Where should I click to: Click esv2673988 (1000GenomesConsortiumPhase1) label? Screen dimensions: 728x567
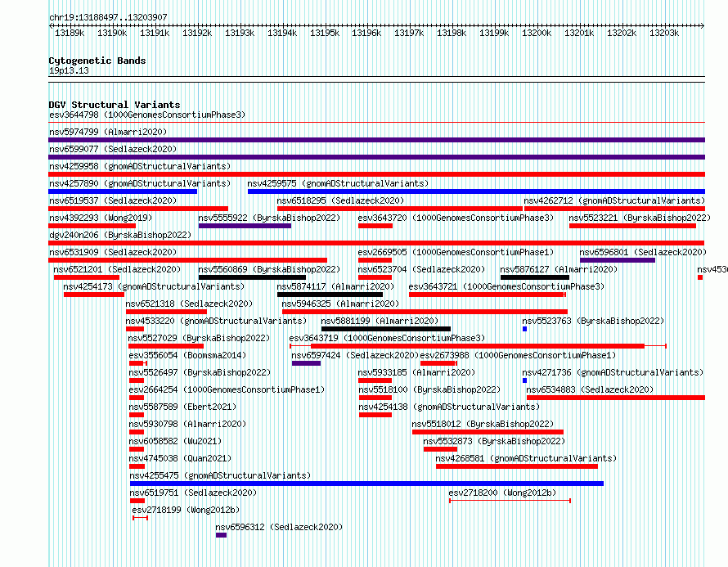click(x=518, y=355)
